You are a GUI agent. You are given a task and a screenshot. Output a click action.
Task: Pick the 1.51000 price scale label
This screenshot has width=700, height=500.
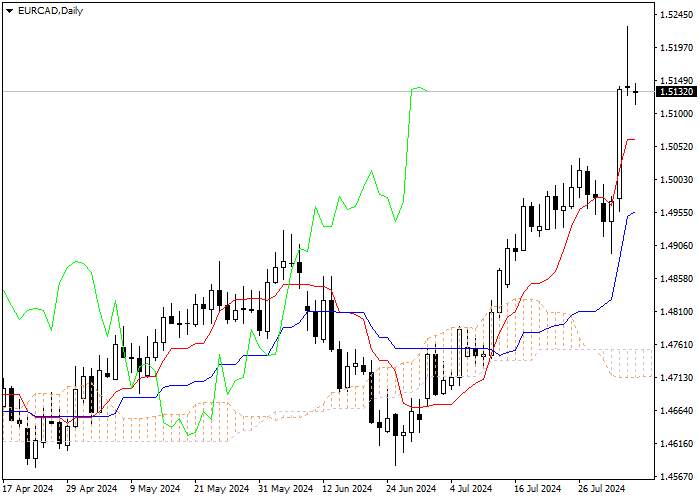click(677, 113)
